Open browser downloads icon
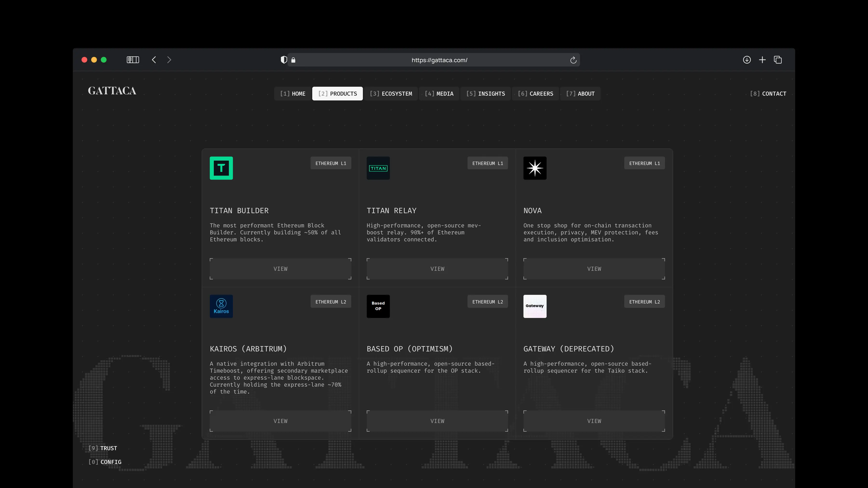 coord(747,60)
